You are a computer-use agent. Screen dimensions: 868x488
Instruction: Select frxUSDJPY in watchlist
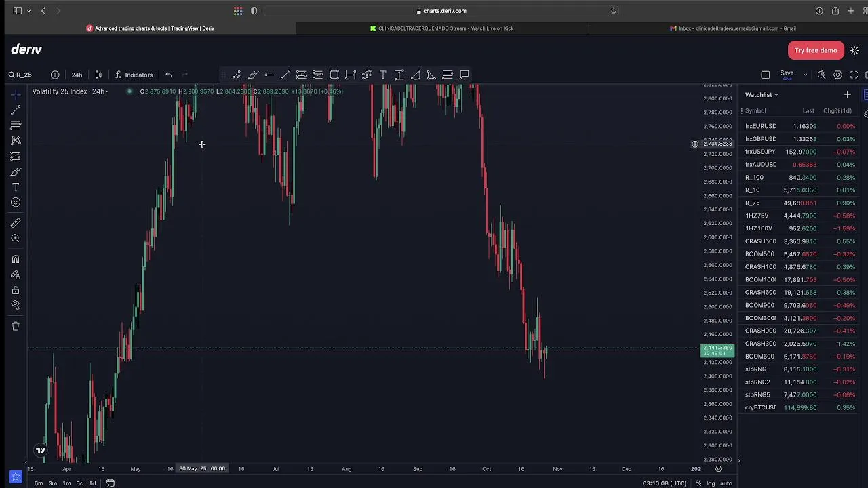click(x=800, y=152)
